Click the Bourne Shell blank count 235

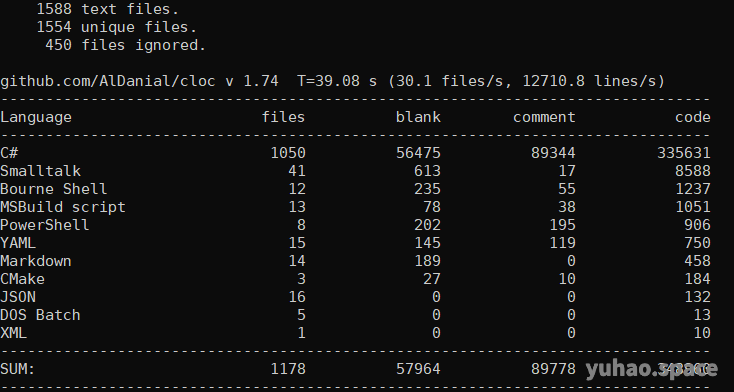[427, 189]
